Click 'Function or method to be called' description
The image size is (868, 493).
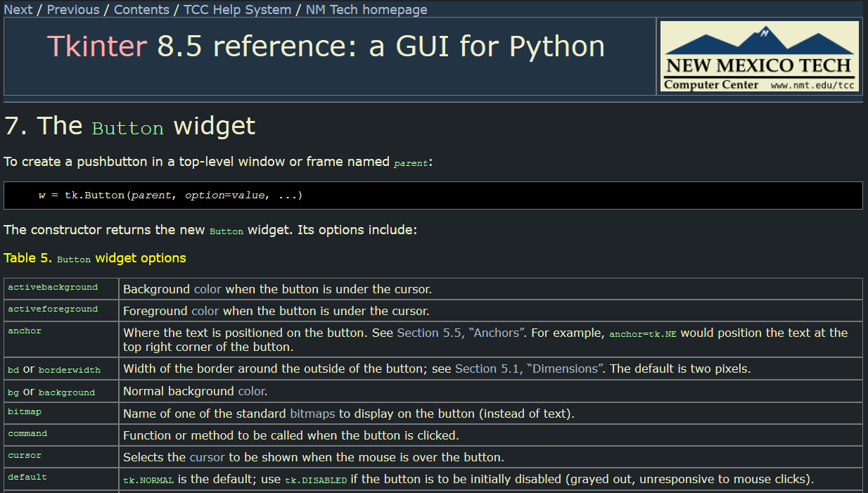coord(291,435)
